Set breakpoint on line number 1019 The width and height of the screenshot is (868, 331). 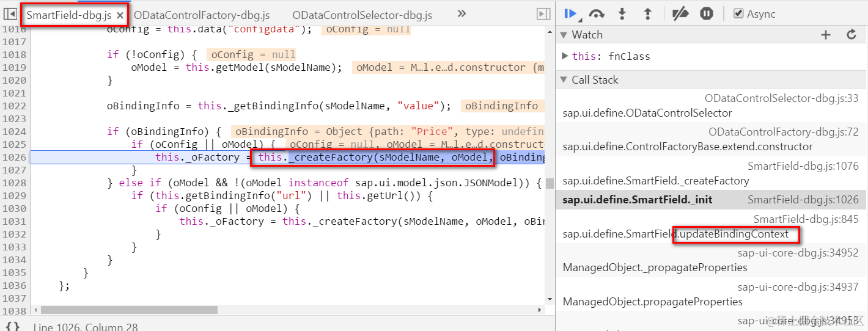point(15,67)
